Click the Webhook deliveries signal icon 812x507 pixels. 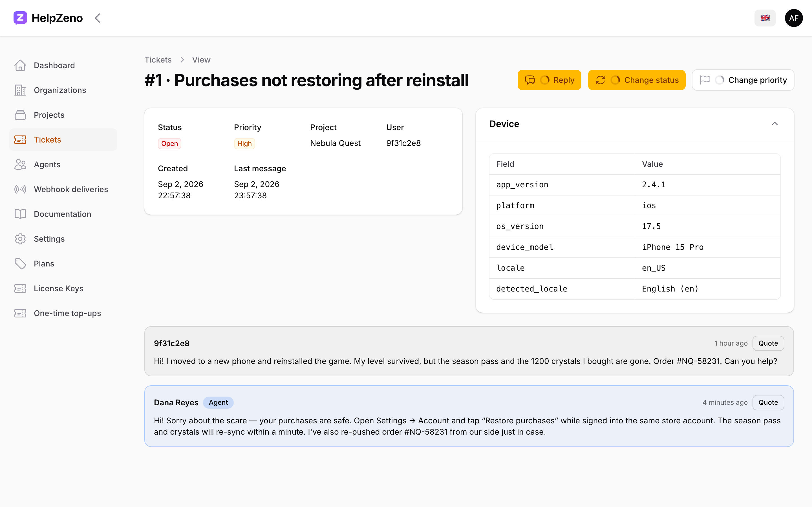(21, 189)
